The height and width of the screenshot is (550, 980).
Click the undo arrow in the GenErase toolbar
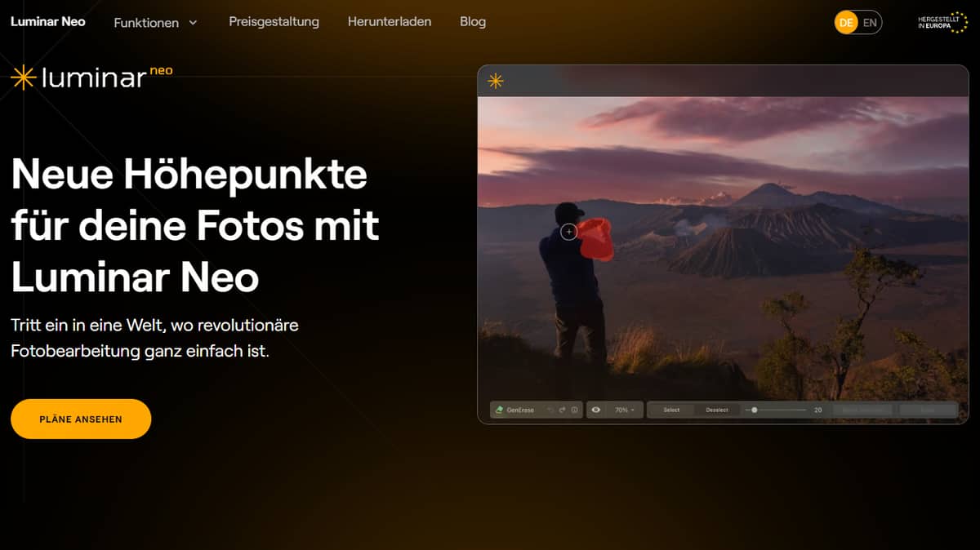[x=550, y=410]
